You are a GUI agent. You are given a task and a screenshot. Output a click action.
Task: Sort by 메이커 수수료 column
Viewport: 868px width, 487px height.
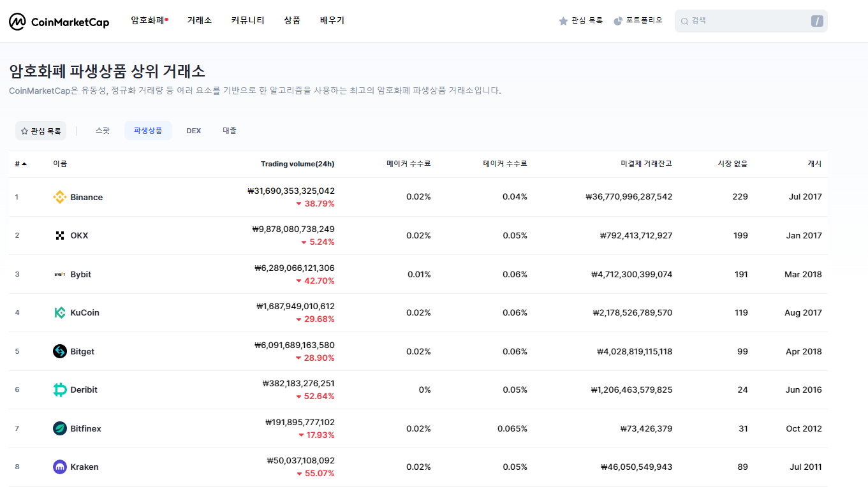(x=408, y=164)
